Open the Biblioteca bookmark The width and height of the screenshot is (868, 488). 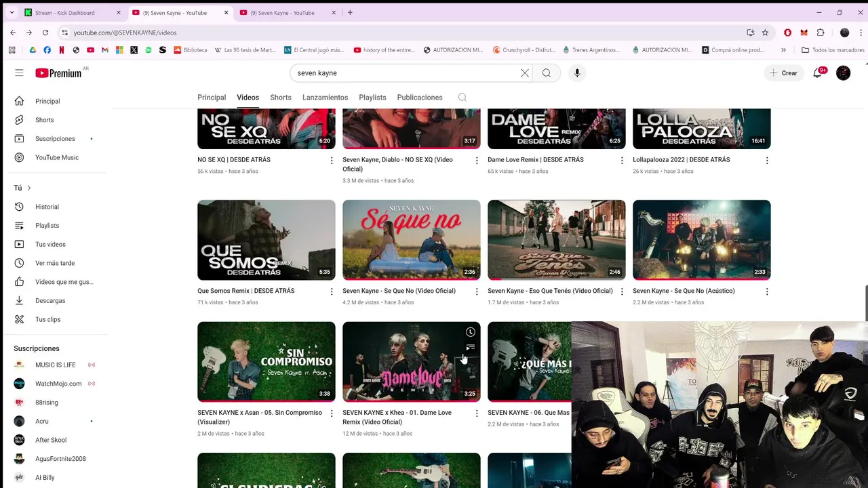191,50
